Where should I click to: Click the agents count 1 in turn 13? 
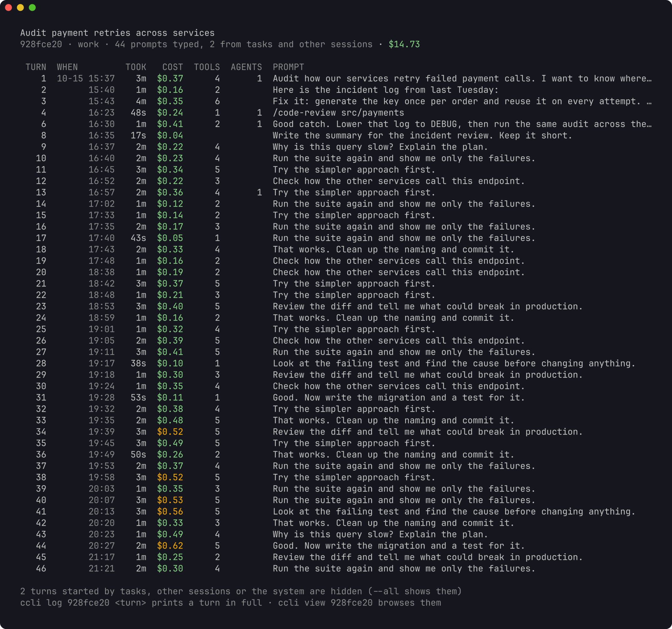coord(260,192)
